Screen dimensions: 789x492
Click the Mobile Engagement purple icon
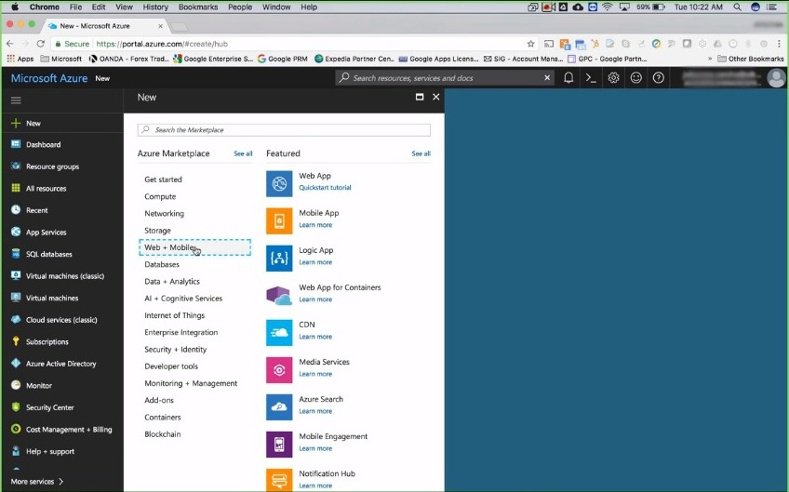(x=279, y=444)
